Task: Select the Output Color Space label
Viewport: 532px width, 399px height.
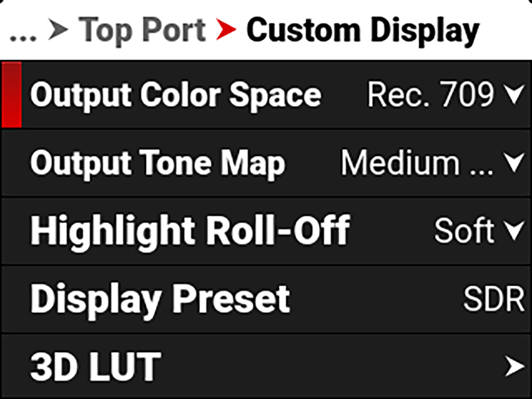Action: click(176, 95)
